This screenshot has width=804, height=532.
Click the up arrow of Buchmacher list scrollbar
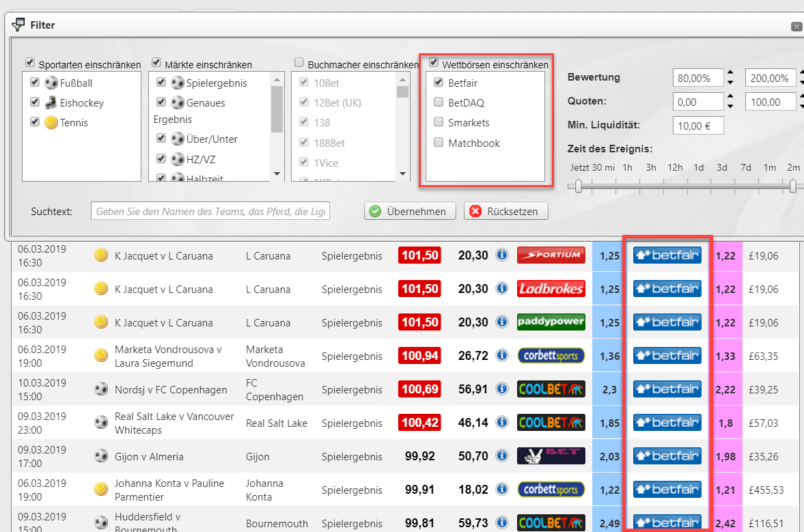coord(402,79)
